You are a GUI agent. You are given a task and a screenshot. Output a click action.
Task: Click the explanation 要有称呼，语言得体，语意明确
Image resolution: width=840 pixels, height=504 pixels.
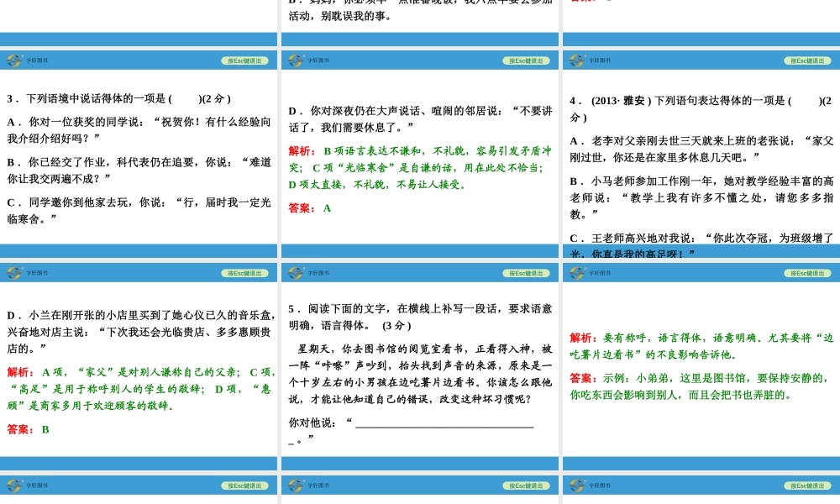click(x=701, y=347)
